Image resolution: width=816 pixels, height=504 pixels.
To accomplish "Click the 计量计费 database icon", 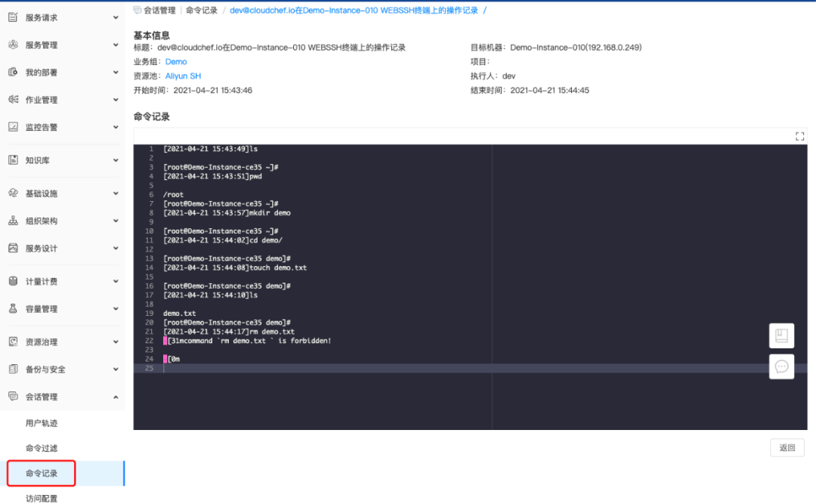I will (13, 281).
